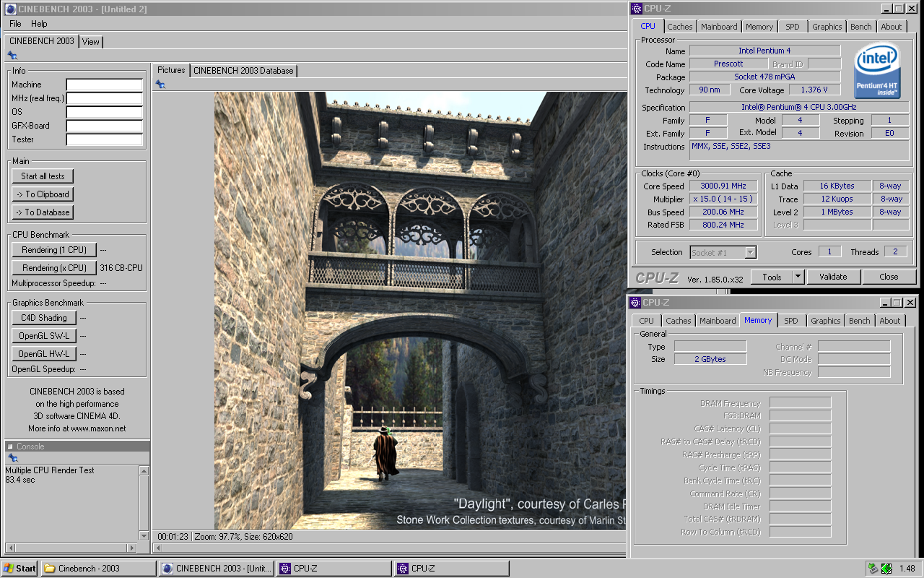
Task: Open Graphics tab in top CPU-Z window
Action: 827,27
